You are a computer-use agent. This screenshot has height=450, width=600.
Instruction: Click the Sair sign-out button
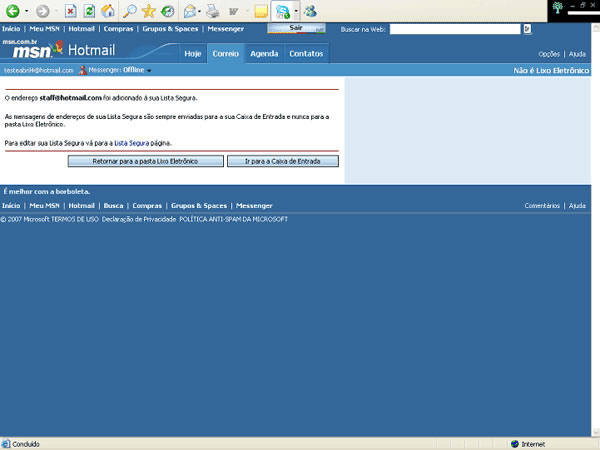pos(296,29)
